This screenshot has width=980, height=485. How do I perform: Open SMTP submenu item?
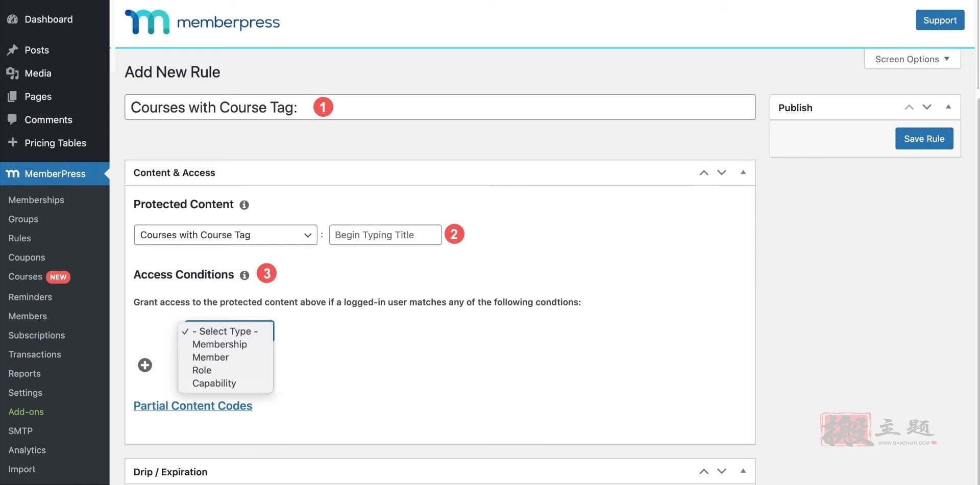20,431
